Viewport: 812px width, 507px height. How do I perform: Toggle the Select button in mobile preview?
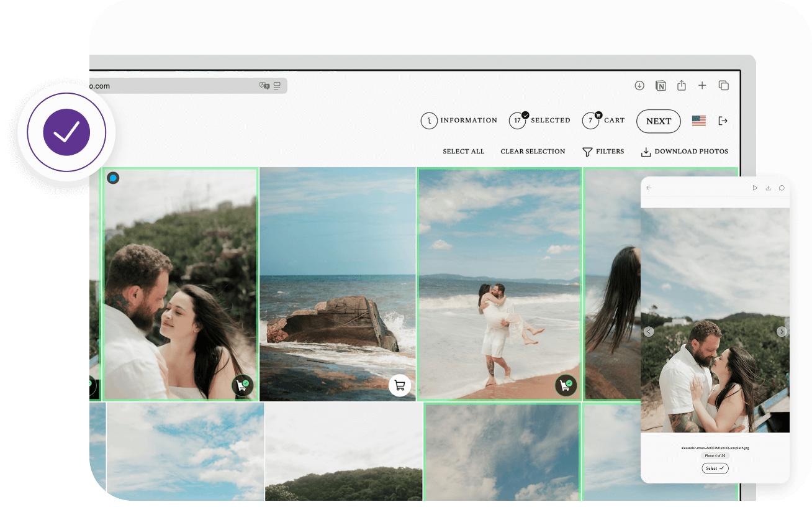tap(715, 468)
